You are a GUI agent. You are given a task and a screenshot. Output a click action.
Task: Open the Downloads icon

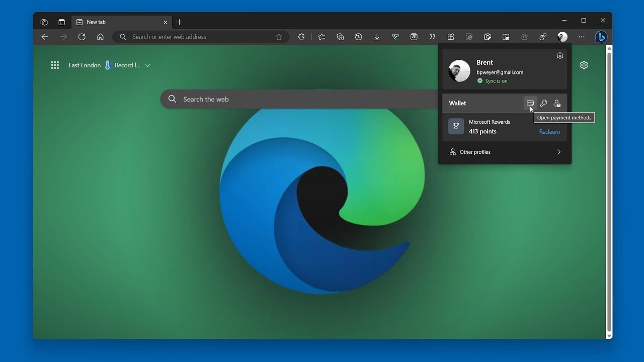[377, 37]
